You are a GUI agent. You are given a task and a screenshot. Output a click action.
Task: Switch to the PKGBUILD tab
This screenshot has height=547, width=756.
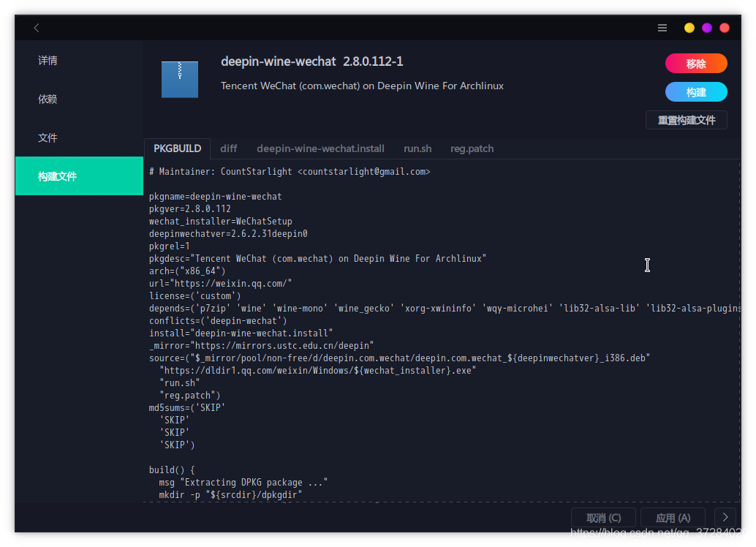(177, 148)
